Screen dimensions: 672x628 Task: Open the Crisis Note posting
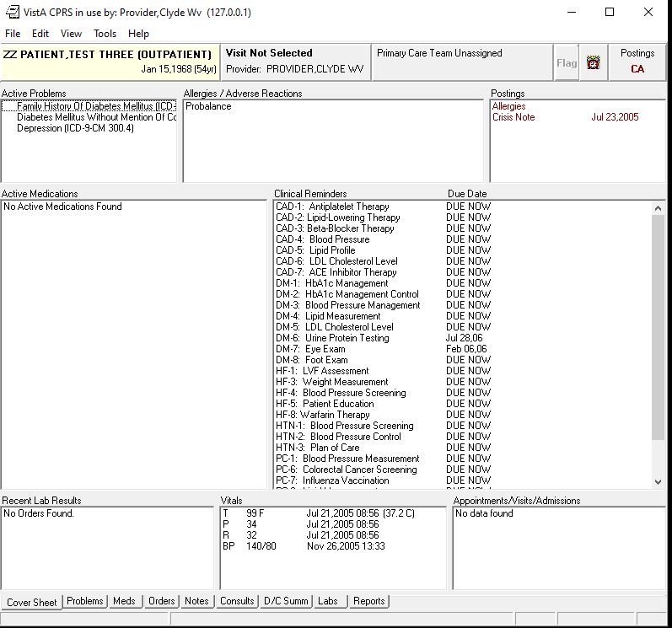513,117
